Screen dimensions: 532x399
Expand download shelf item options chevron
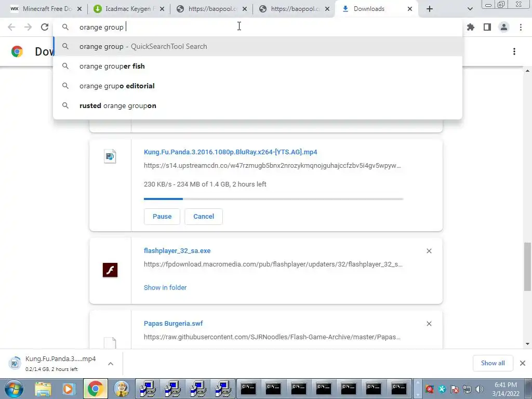click(111, 363)
